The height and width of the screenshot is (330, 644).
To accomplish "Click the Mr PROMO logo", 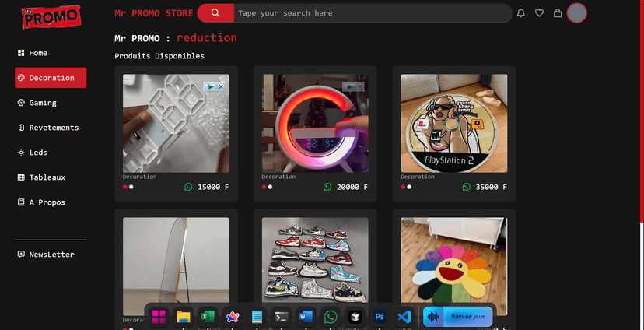I will (51, 17).
